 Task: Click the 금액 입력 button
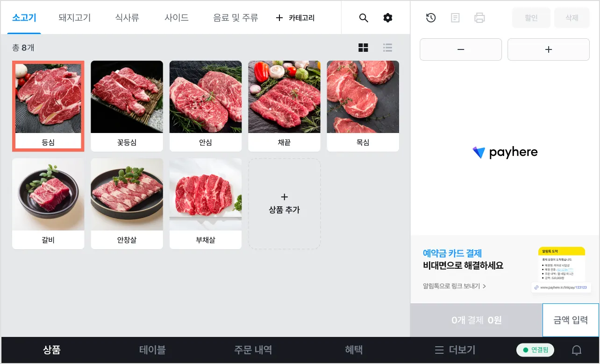click(x=571, y=320)
